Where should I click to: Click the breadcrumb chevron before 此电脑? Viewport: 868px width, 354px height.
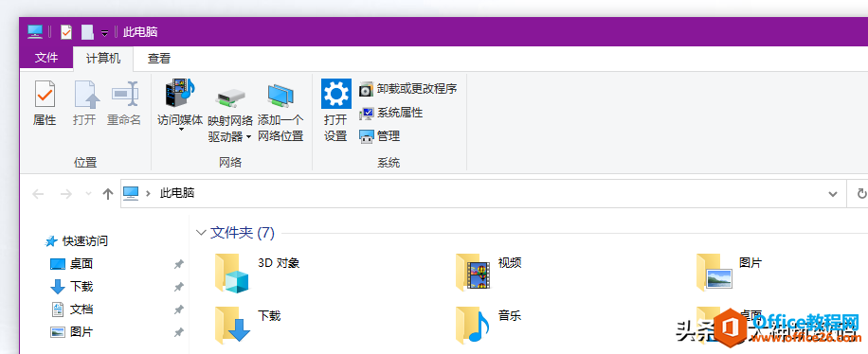pos(148,194)
